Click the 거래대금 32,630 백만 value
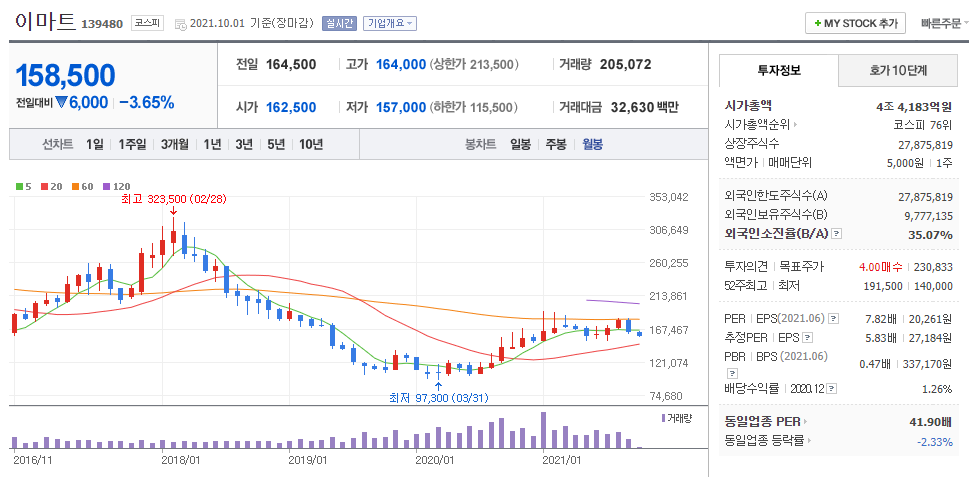Viewport: 974px width, 477px height. pos(645,107)
